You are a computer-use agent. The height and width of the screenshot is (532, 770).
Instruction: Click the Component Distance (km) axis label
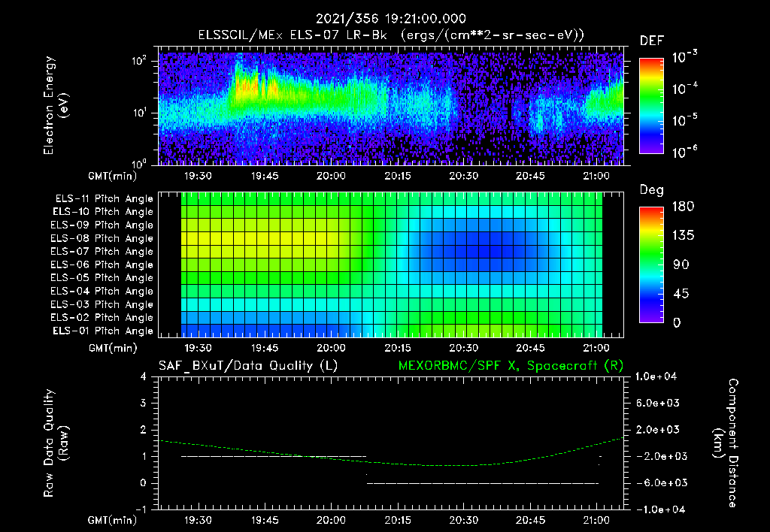click(x=726, y=443)
